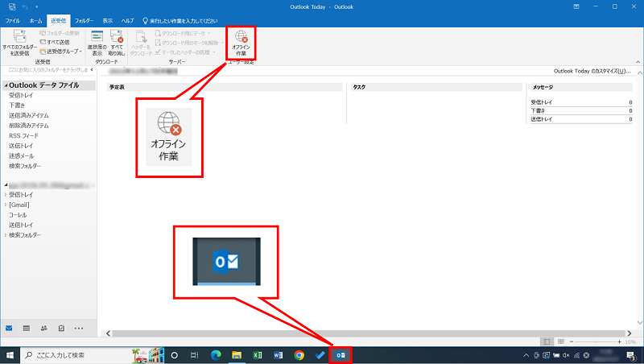
Task: Click the Undo icon in the title bar
Action: coord(25,7)
